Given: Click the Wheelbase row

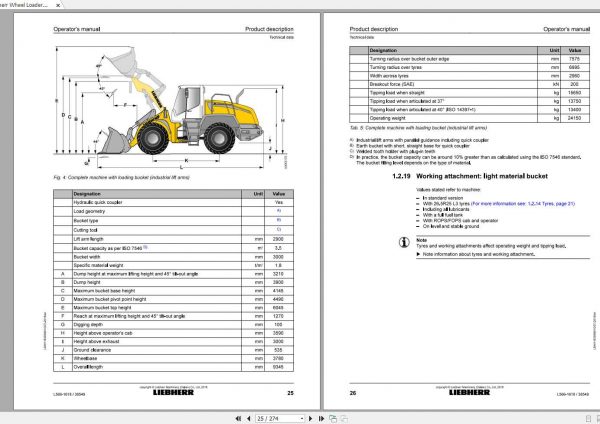Looking at the screenshot, I should point(173,358).
